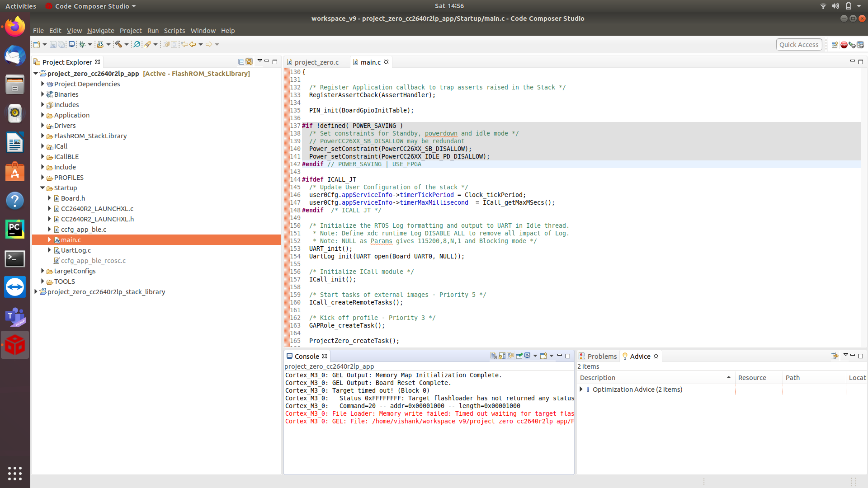Image resolution: width=868 pixels, height=488 pixels.
Task: Click the Pin Console icon
Action: coord(519,356)
